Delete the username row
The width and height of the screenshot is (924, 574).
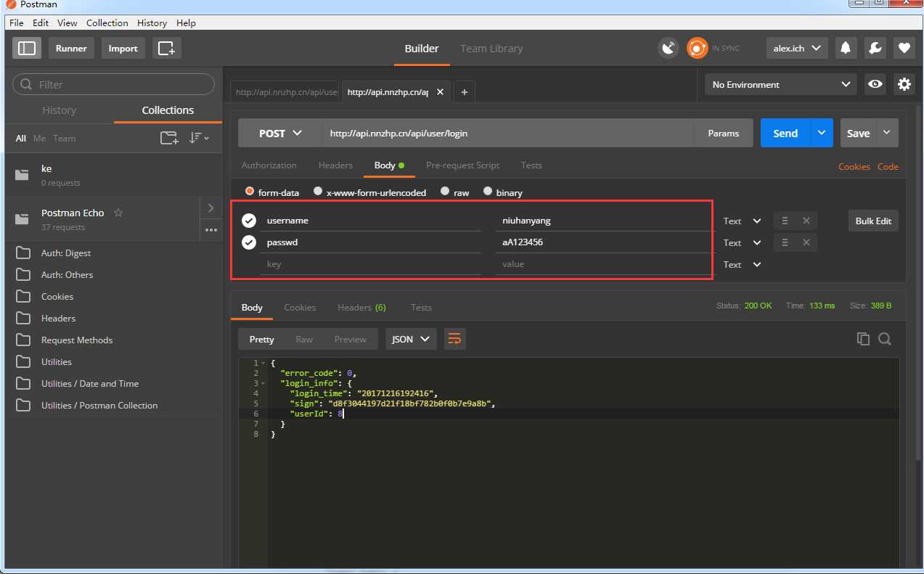(806, 221)
